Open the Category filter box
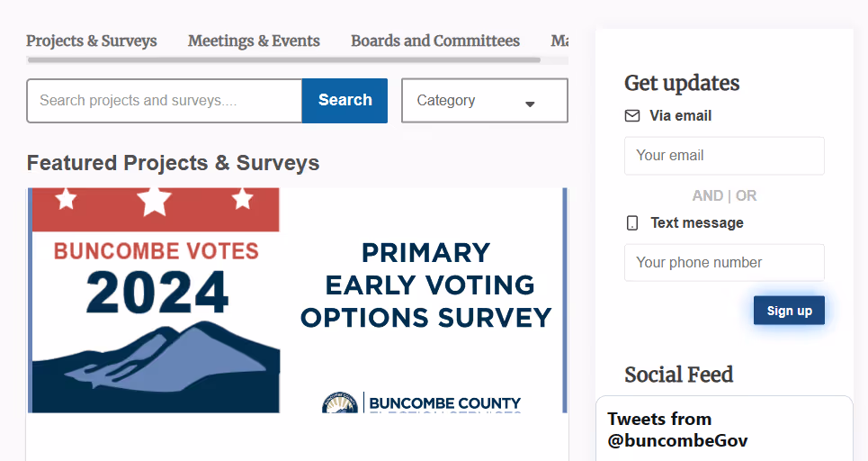Image resolution: width=868 pixels, height=461 pixels. (483, 101)
